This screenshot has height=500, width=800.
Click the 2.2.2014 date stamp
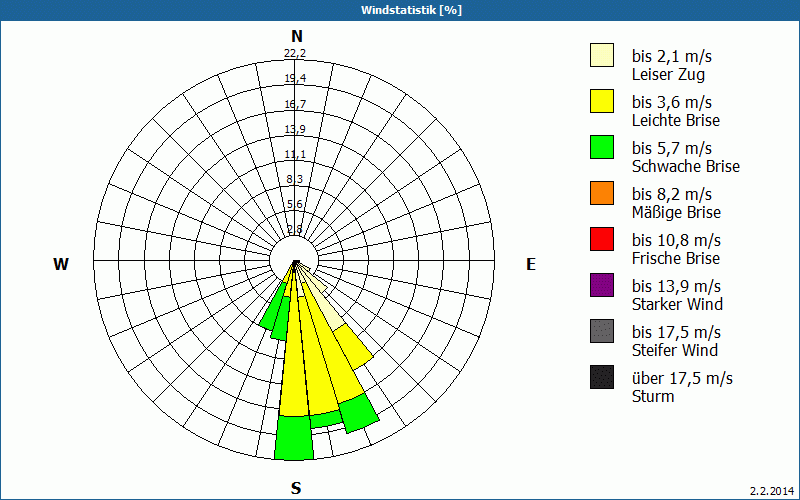point(772,491)
